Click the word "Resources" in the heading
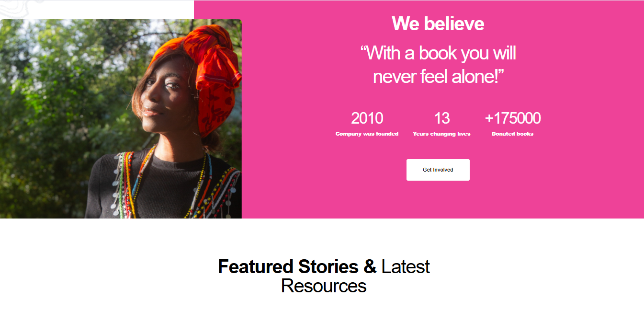This screenshot has height=311, width=644. coord(324,286)
